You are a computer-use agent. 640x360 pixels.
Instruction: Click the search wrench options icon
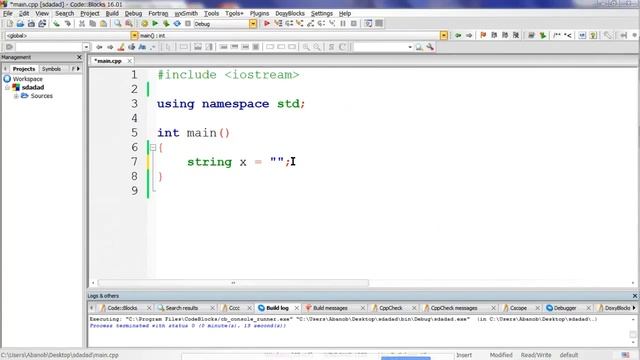(430, 47)
